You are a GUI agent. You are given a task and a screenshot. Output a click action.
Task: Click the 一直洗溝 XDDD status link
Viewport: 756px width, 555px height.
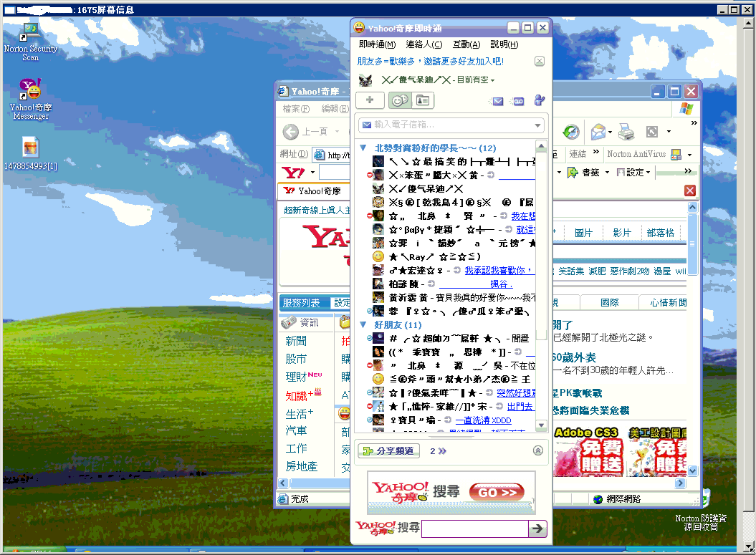tap(484, 420)
